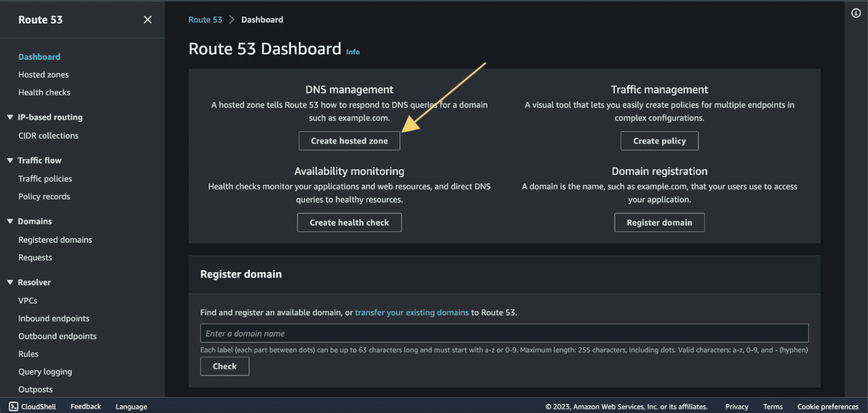The image size is (868, 413).
Task: Click the Create health check button
Action: (349, 222)
